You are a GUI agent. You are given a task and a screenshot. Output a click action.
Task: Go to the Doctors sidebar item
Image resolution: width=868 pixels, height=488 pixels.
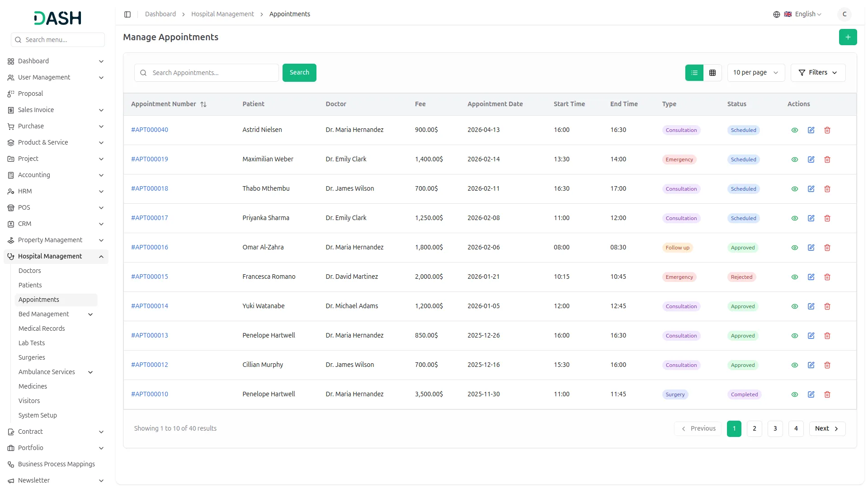[30, 271]
